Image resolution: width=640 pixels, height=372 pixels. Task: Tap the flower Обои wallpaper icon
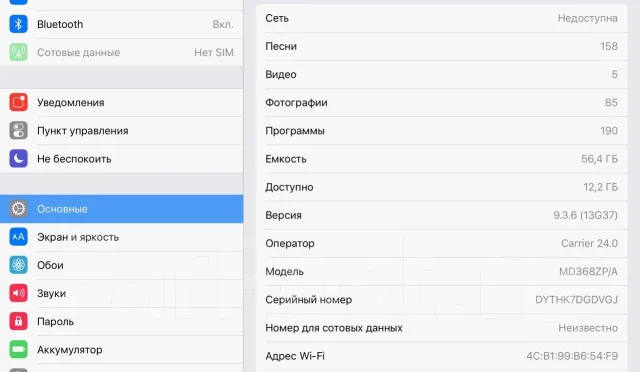coord(18,265)
